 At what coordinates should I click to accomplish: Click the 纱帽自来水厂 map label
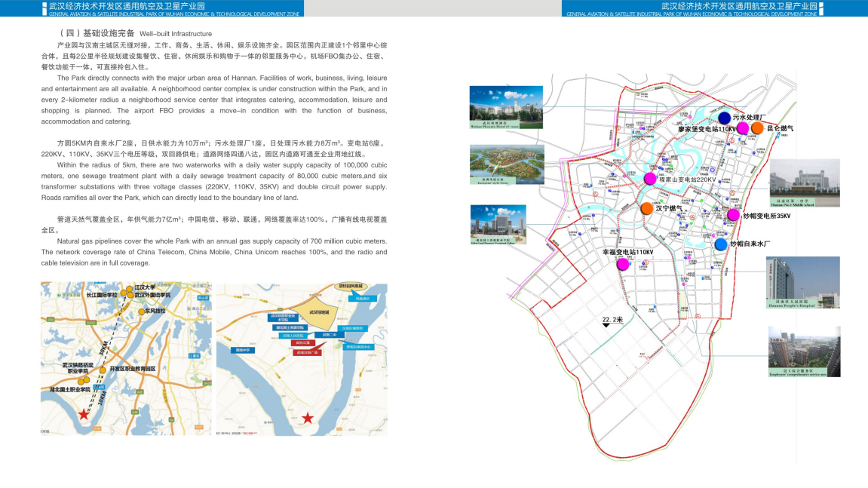(750, 244)
